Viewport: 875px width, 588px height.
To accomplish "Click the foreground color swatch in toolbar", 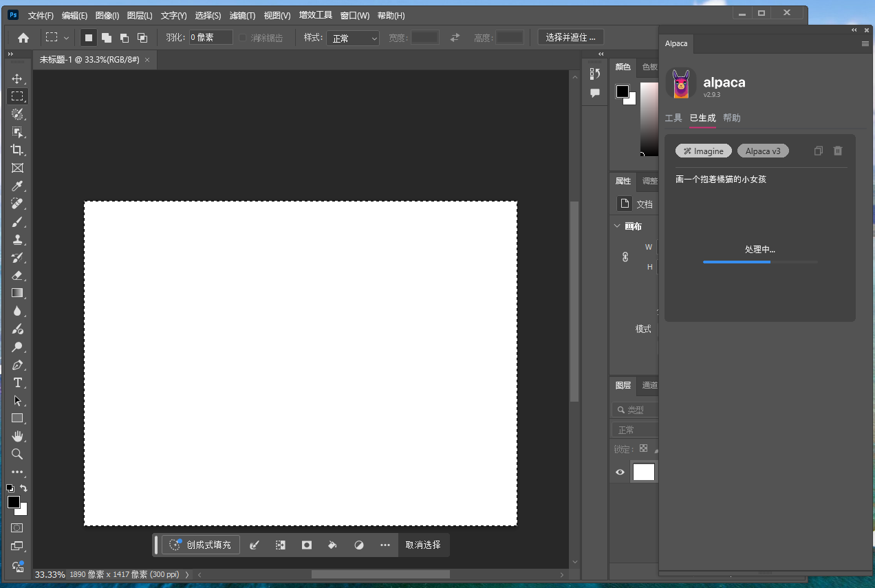I will pos(13,502).
